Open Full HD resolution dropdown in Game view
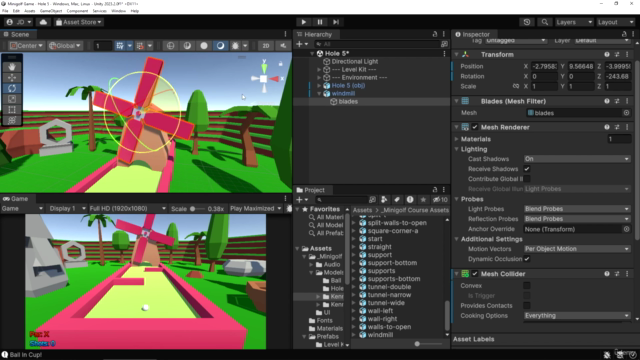640x360 pixels. point(127,209)
